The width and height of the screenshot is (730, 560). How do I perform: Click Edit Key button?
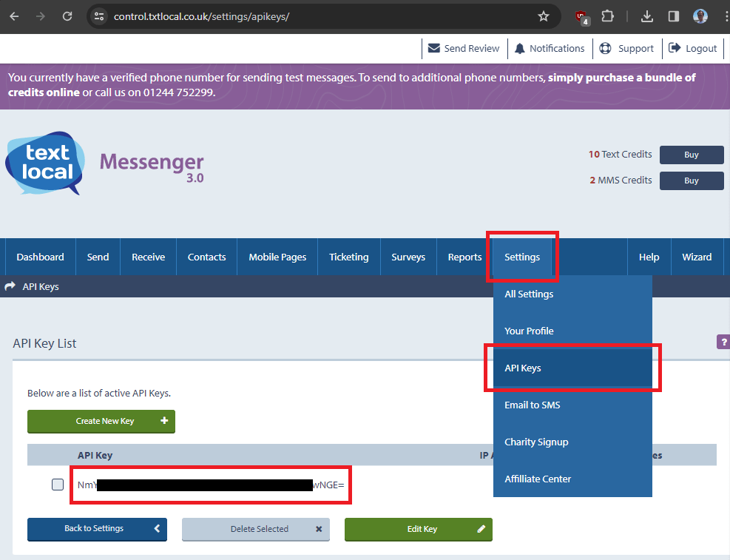(x=418, y=529)
